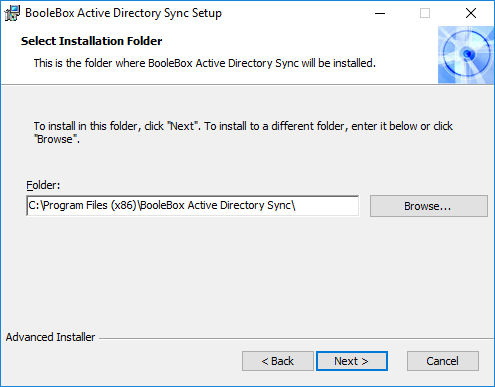Select the Folder: label
This screenshot has height=387, width=495.
point(43,185)
